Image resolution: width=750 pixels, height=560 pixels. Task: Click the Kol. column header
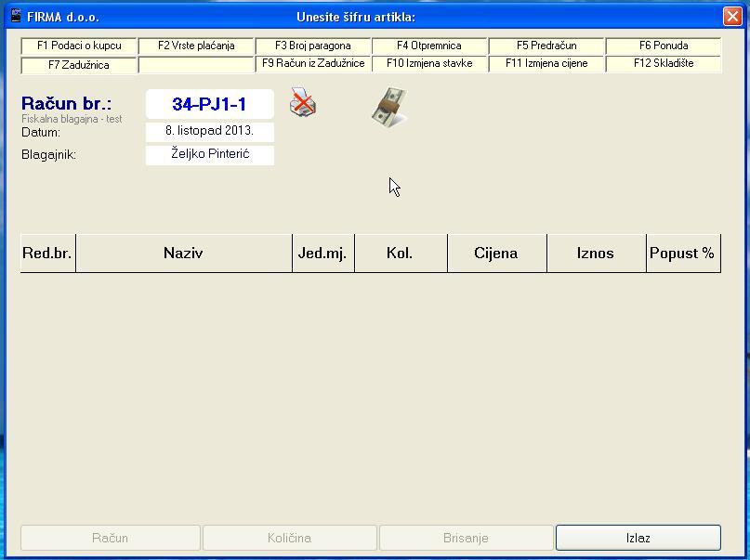pyautogui.click(x=401, y=254)
